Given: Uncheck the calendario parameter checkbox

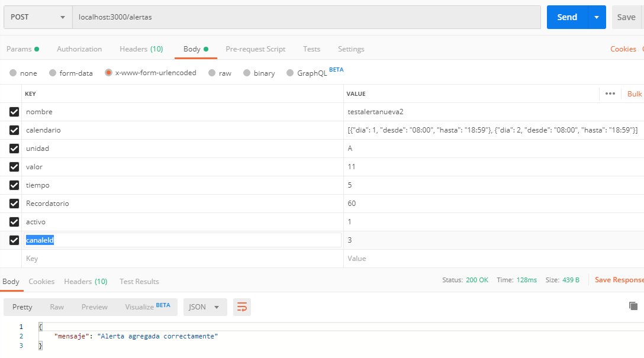Looking at the screenshot, I should click(x=14, y=130).
